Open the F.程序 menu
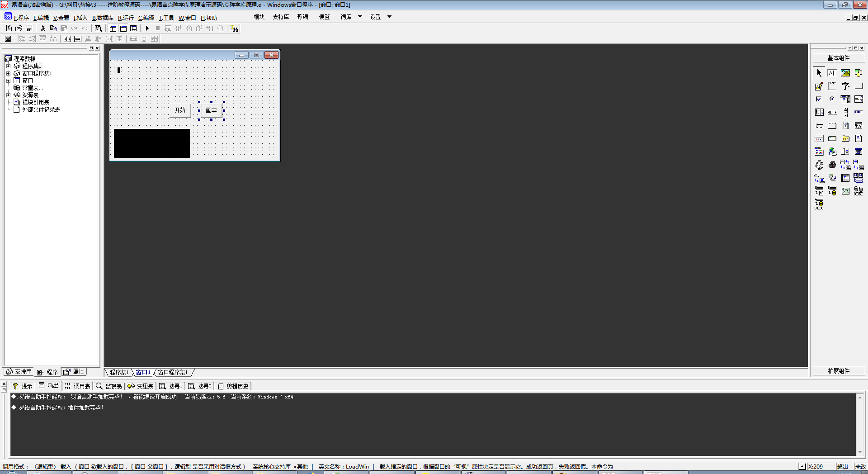This screenshot has width=868, height=474. point(21,18)
